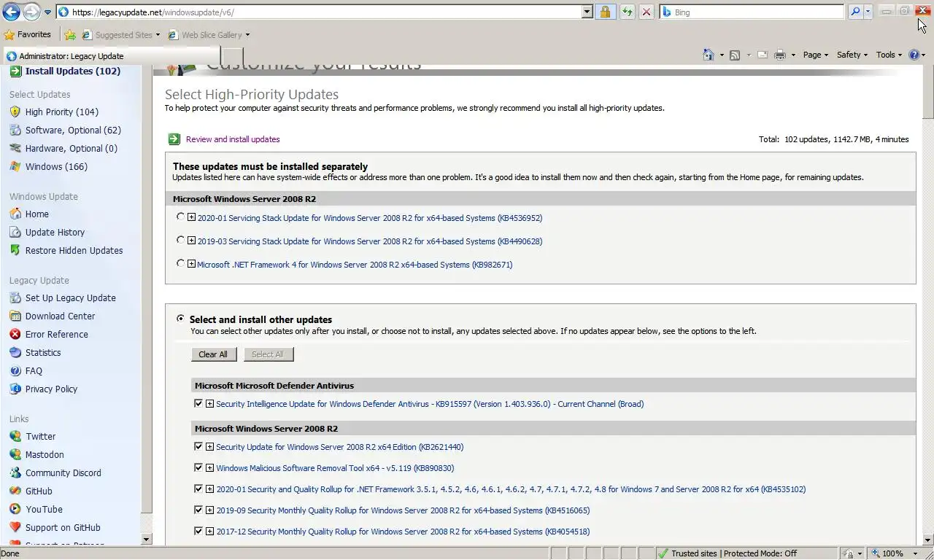The width and height of the screenshot is (934, 560).
Task: Click the Read Mail envelope icon
Action: [x=763, y=55]
